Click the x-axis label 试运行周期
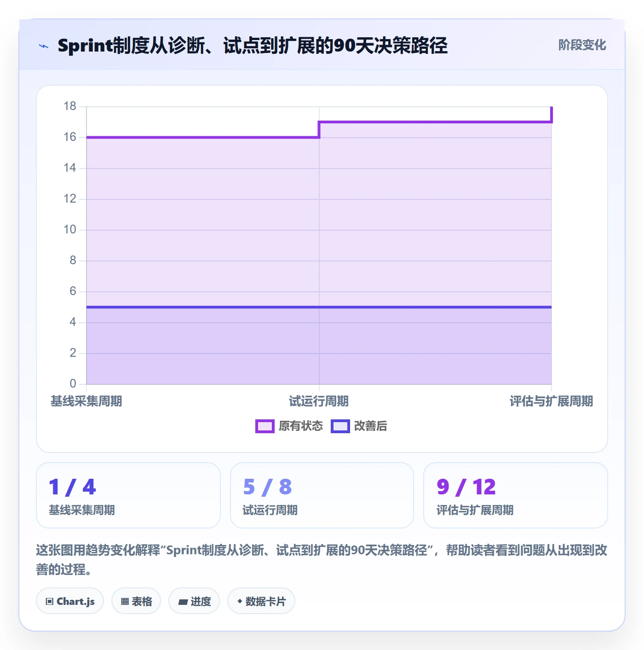This screenshot has width=644, height=650. [x=319, y=401]
